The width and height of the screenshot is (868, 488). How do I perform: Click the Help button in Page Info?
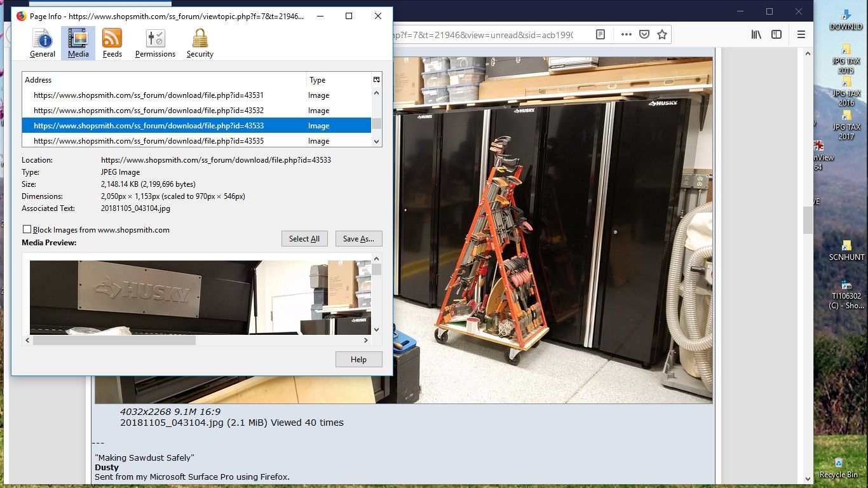tap(358, 360)
